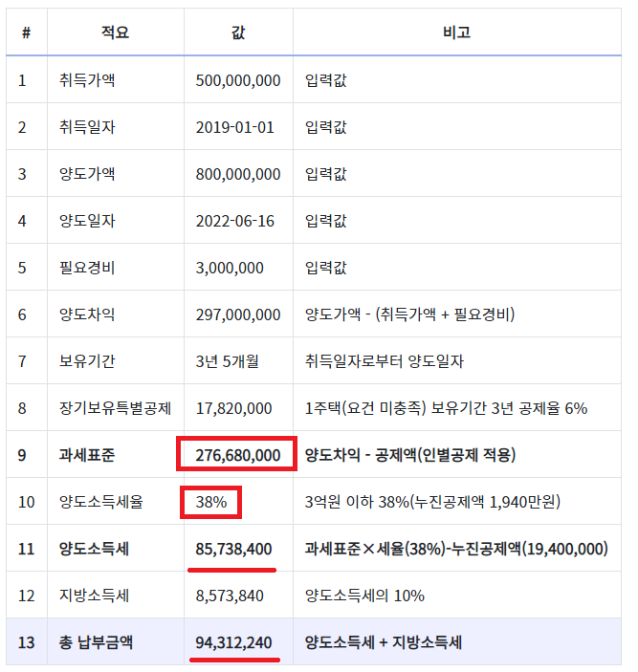Click the 94,312,240 total value
Screen dimensions: 638x672
pyautogui.click(x=233, y=642)
